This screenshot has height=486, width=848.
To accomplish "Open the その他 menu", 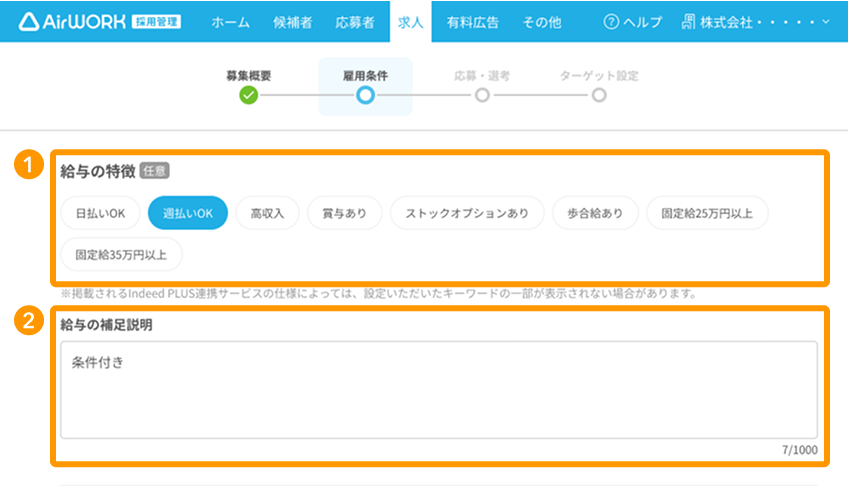I will [x=542, y=22].
